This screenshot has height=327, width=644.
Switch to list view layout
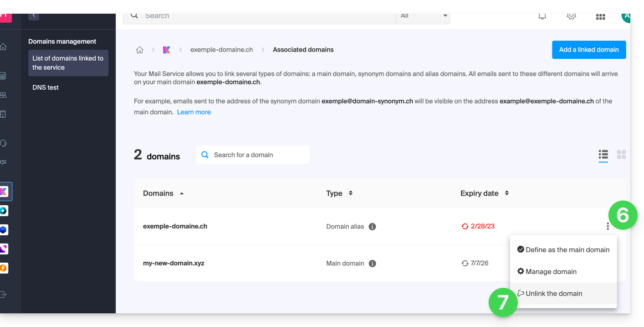603,155
